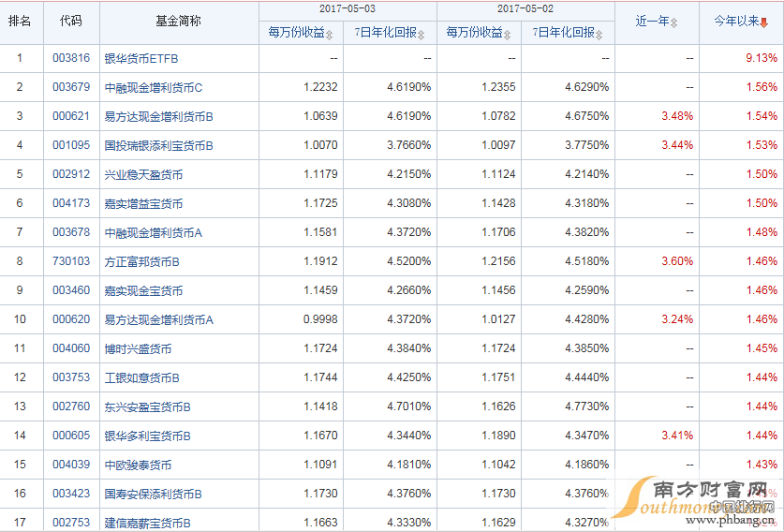Screen dimensions: 784x532
Task: Click the sort arrows beside 近一年
Action: click(673, 22)
